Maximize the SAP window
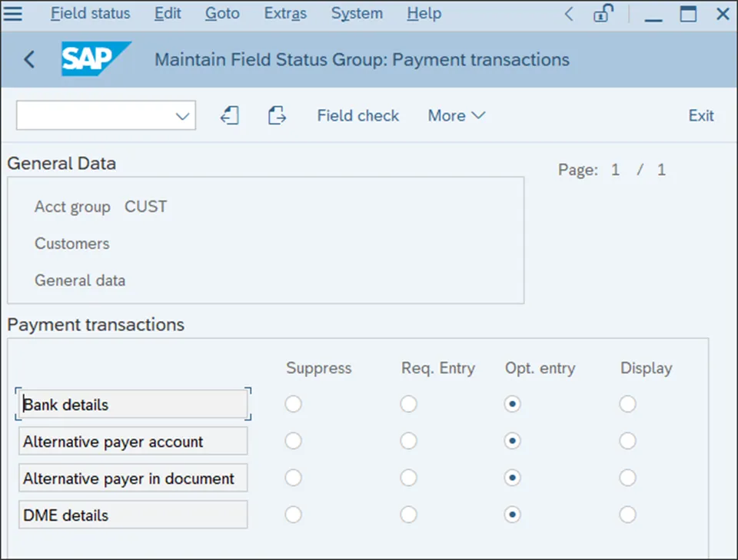Viewport: 738px width, 560px height. (x=688, y=14)
